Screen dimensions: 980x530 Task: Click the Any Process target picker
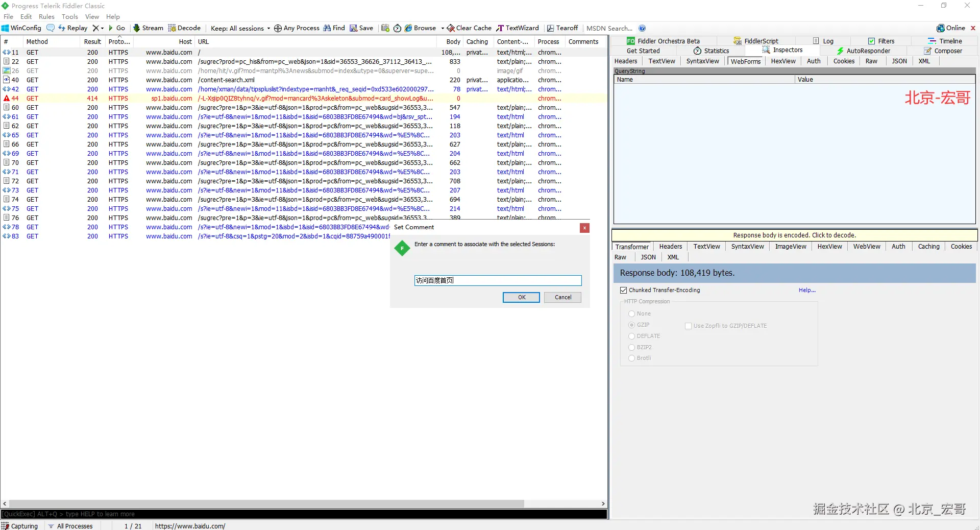point(297,28)
